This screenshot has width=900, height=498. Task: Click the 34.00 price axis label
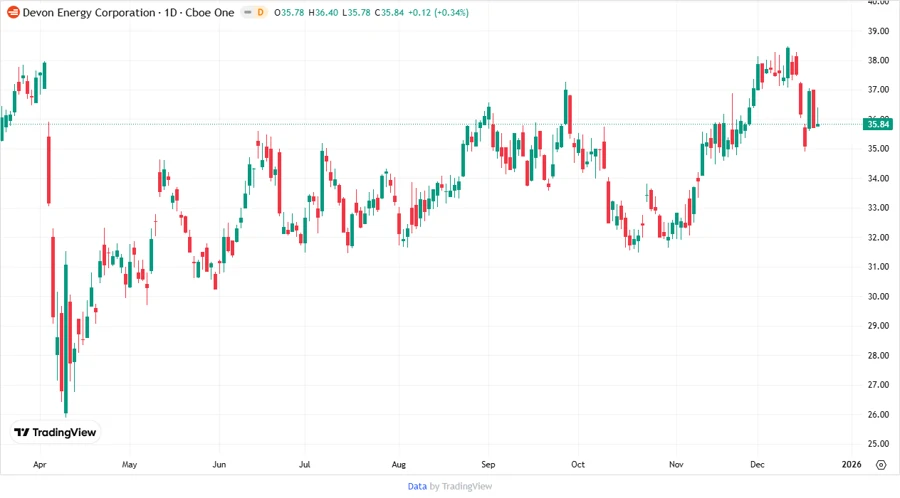point(878,178)
